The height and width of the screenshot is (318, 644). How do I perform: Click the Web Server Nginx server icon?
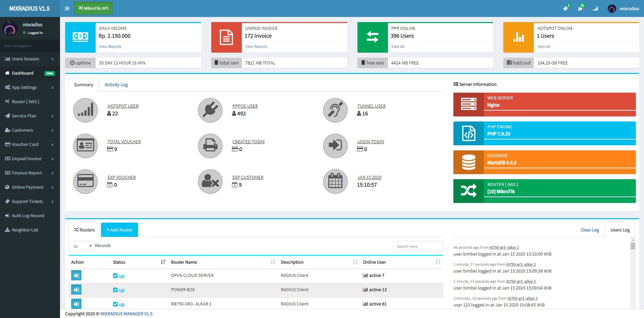click(x=469, y=104)
